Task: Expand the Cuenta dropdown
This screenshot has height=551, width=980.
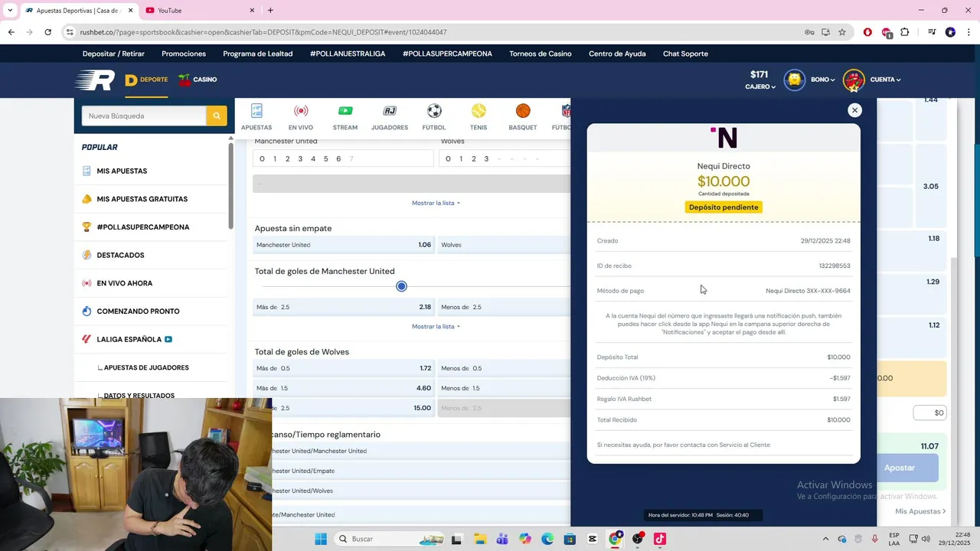Action: [x=885, y=80]
